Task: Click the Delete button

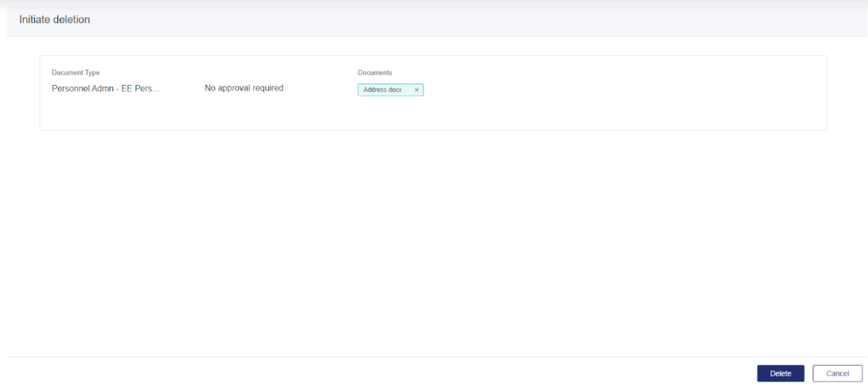Action: (x=780, y=374)
